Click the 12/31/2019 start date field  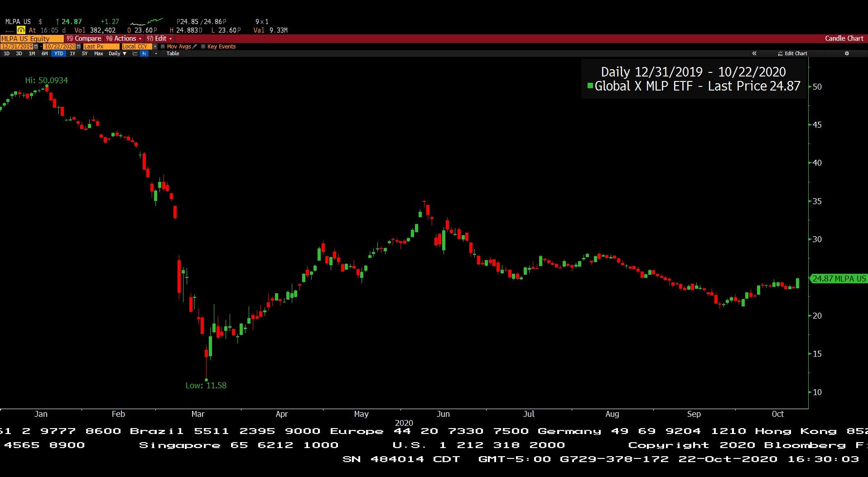pos(17,46)
